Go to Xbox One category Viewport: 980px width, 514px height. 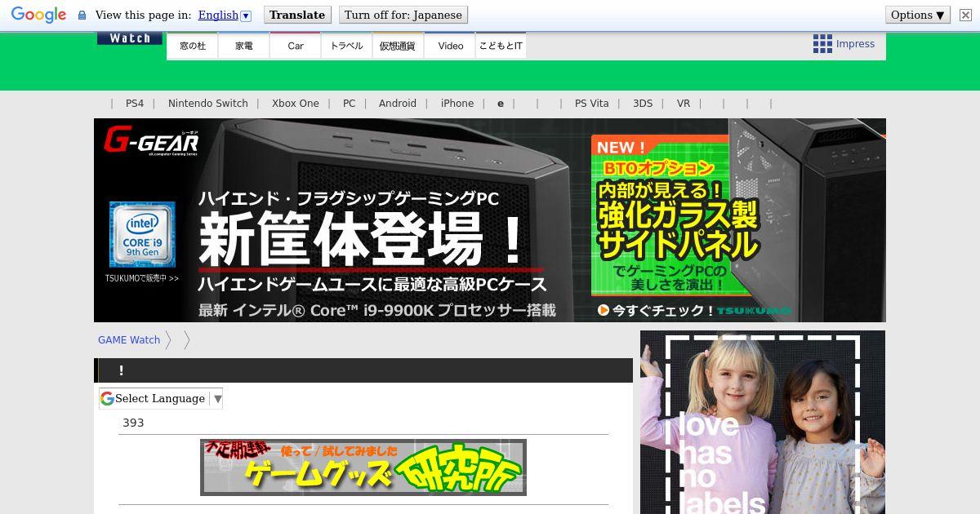coord(296,104)
